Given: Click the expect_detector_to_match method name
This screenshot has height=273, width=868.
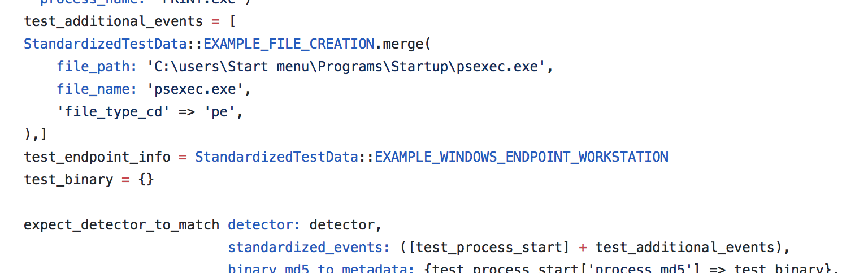Looking at the screenshot, I should tap(121, 225).
